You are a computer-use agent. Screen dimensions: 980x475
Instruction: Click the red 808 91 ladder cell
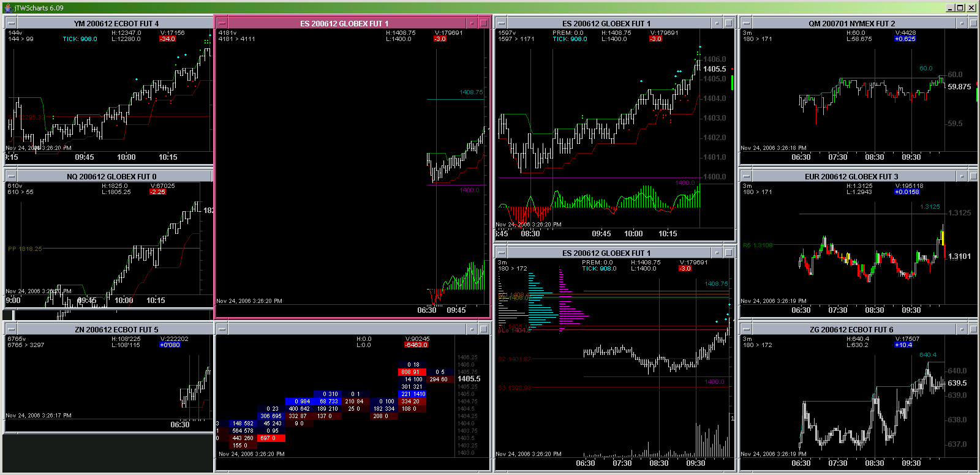[x=412, y=372]
